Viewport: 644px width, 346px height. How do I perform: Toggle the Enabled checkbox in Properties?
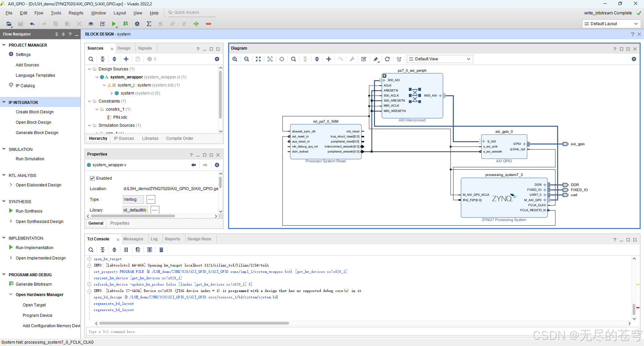click(92, 178)
